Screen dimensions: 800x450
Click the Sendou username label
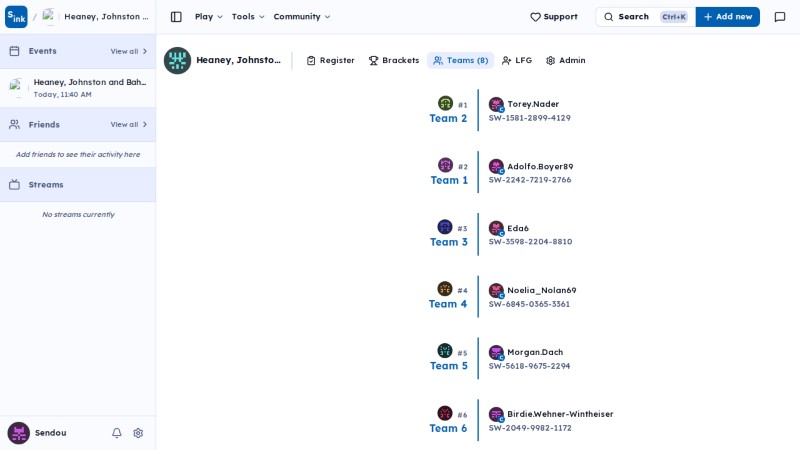coord(51,433)
